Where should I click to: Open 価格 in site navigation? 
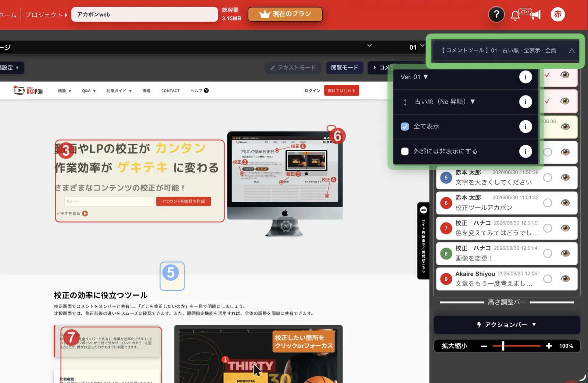[x=146, y=91]
